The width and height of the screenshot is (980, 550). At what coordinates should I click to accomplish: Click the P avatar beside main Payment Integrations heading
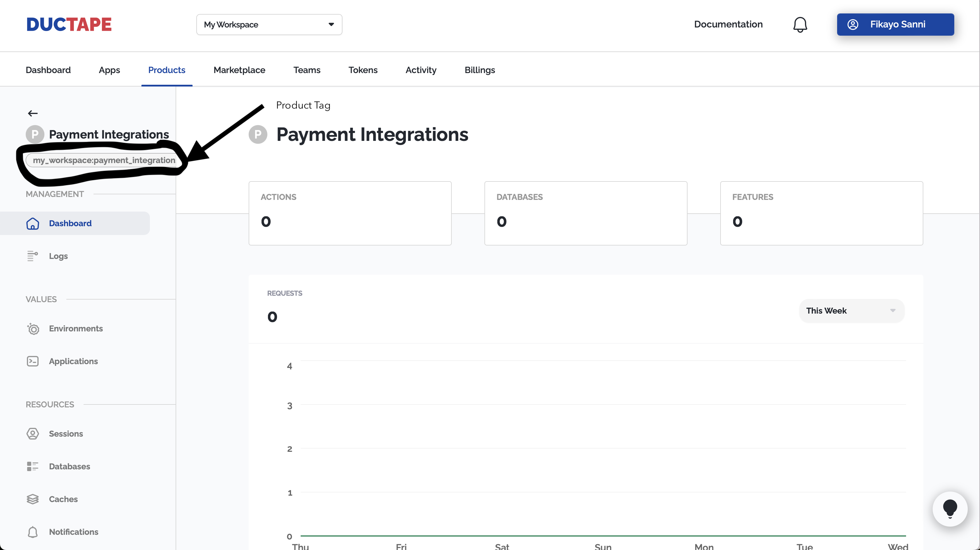point(258,134)
